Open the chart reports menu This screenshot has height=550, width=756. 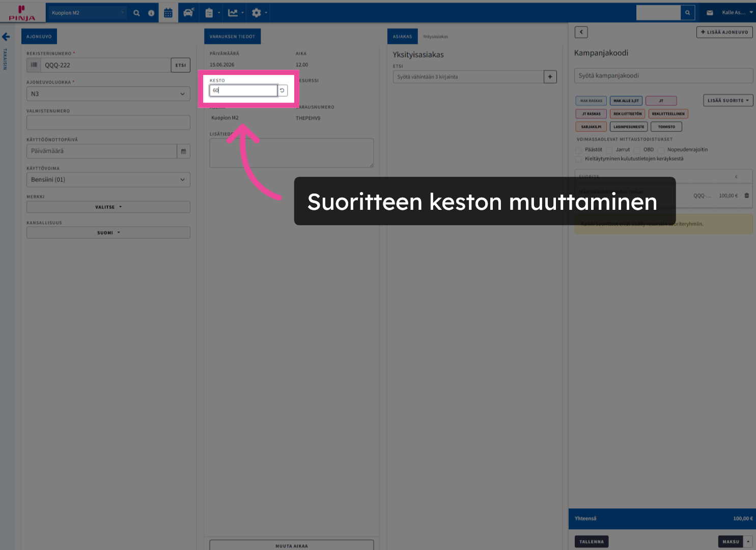pyautogui.click(x=236, y=13)
